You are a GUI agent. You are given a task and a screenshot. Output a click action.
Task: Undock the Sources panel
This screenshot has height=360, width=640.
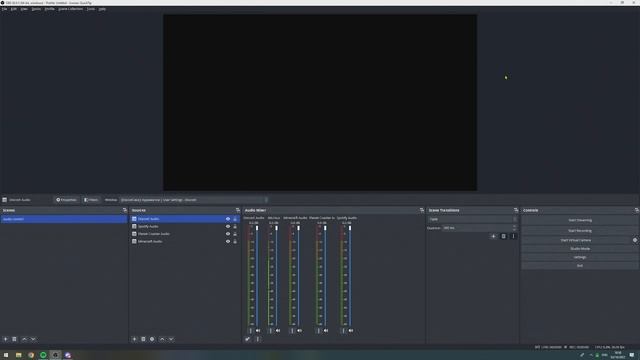238,210
